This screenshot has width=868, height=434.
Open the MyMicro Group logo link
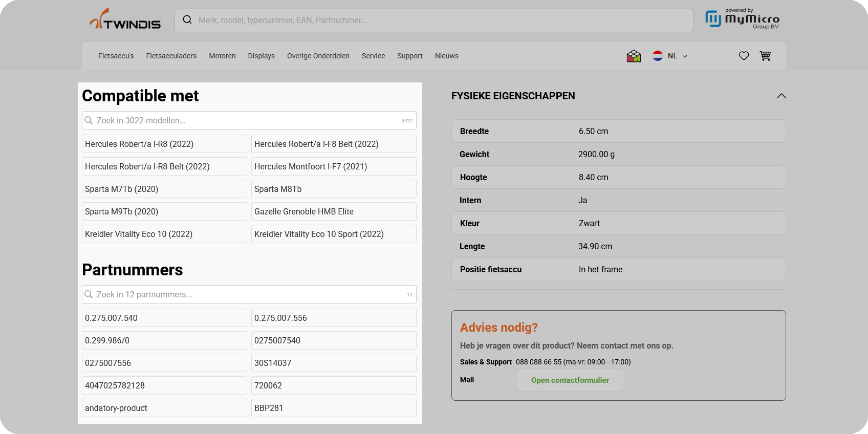coord(742,19)
